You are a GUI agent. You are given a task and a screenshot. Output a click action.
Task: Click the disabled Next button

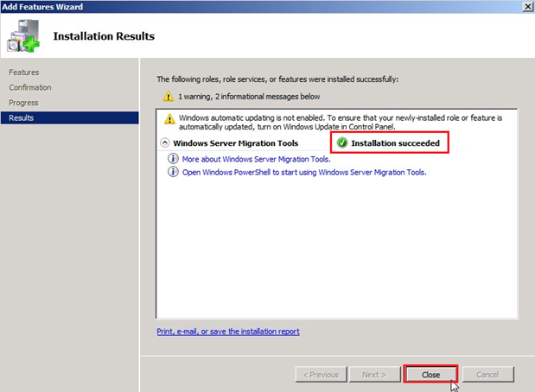click(374, 375)
